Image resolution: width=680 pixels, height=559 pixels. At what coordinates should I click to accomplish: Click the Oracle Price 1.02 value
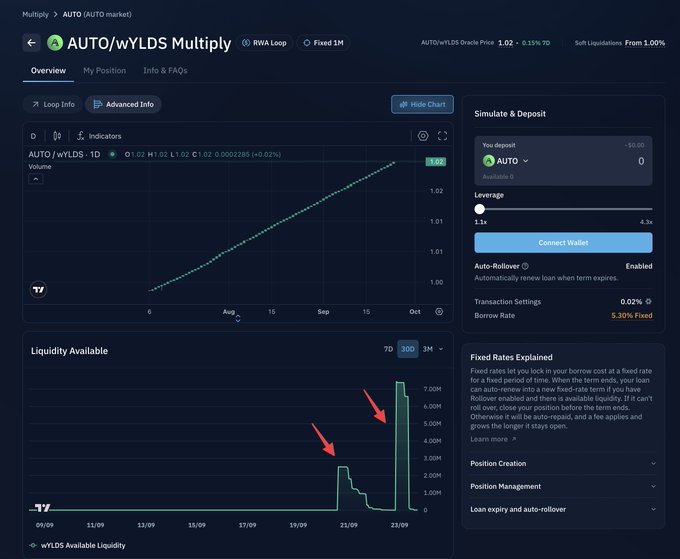[505, 43]
